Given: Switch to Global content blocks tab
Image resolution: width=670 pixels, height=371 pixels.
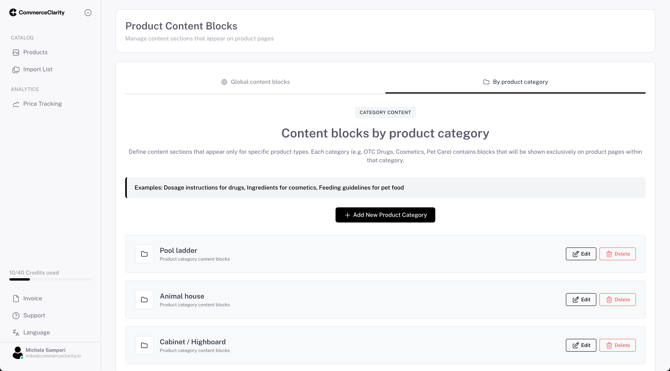Looking at the screenshot, I should pos(255,82).
